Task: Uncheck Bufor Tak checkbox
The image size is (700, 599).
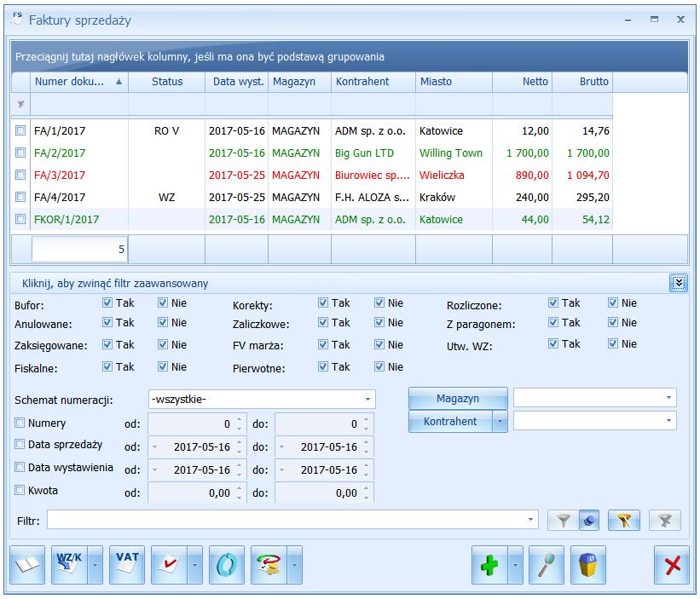Action: point(107,302)
